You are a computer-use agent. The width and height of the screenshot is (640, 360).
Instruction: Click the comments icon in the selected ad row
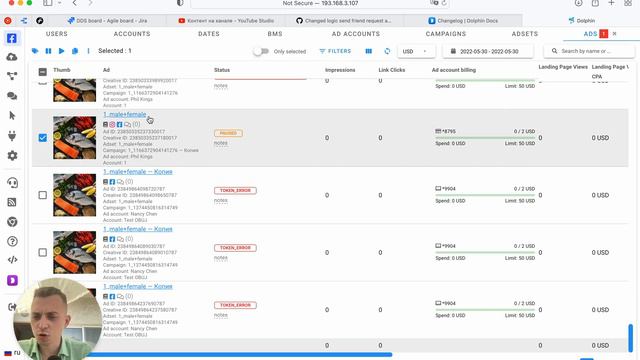coord(127,124)
